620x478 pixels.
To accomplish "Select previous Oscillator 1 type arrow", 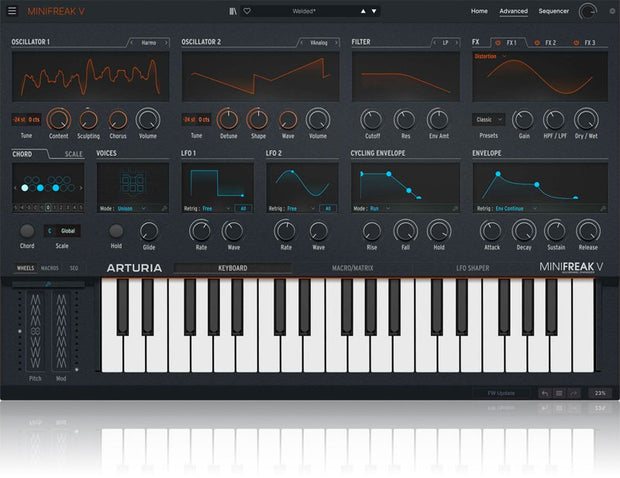I will [132, 43].
